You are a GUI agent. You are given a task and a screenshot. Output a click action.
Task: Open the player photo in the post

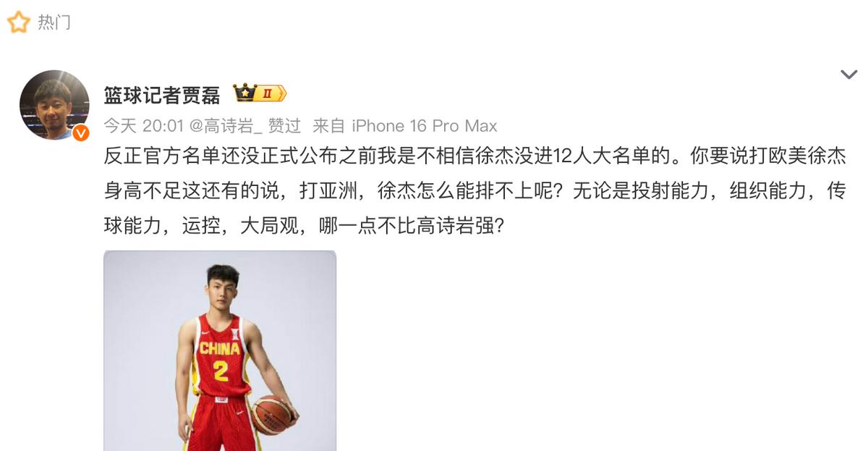click(x=220, y=351)
